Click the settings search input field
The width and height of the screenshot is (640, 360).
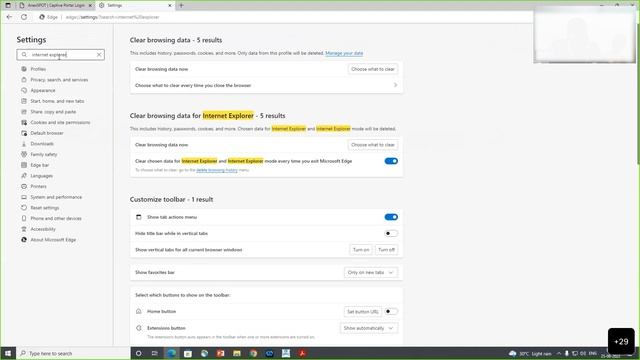(x=60, y=55)
